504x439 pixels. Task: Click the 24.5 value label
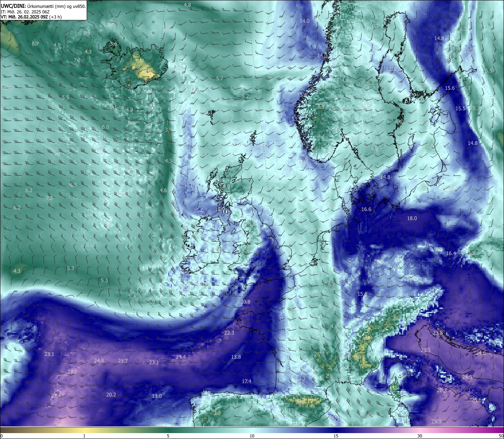pyautogui.click(x=467, y=377)
